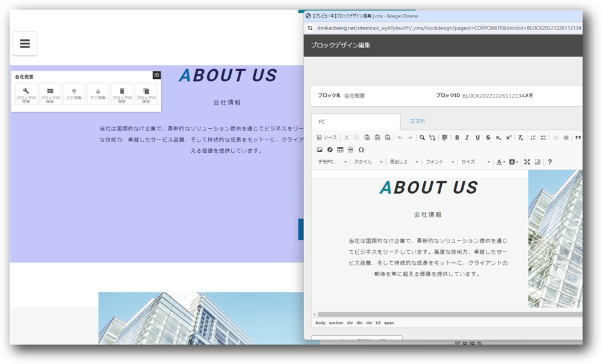
Task: Click block ID BLOCK20221226112134 text
Action: [x=493, y=96]
